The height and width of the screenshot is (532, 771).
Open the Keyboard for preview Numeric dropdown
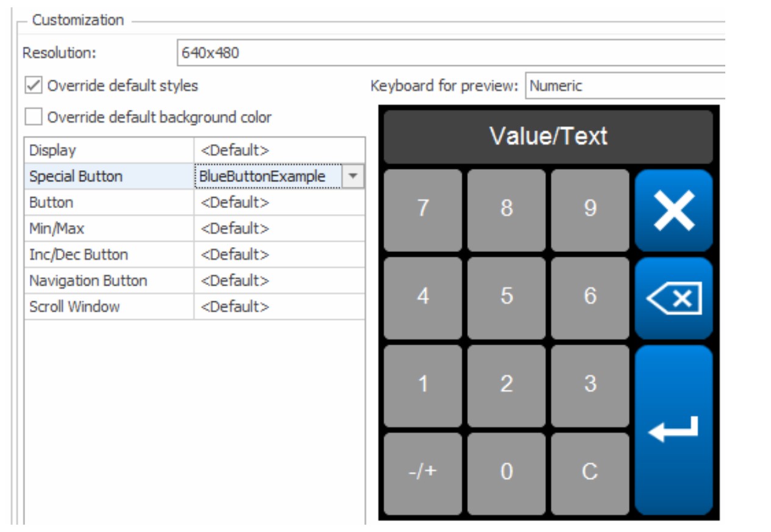click(625, 86)
